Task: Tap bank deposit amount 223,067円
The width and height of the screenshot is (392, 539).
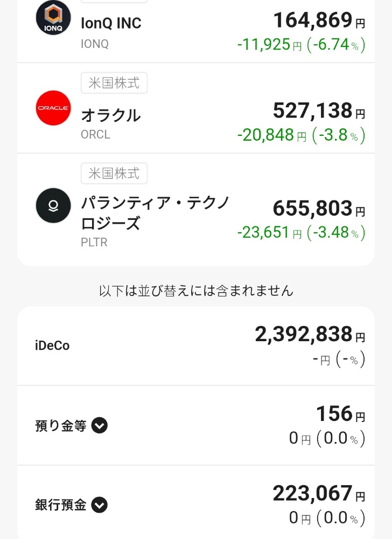Action: (x=319, y=493)
